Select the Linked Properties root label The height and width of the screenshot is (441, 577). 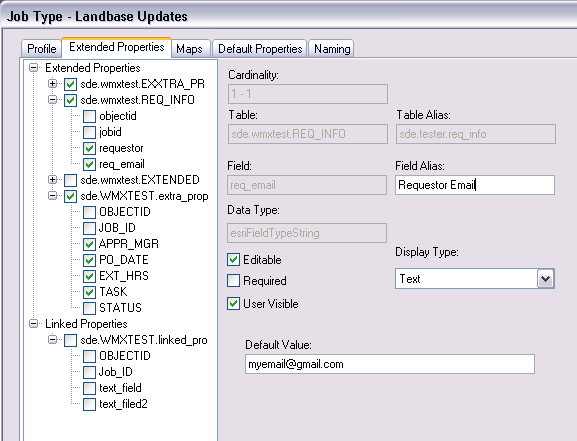tap(86, 324)
